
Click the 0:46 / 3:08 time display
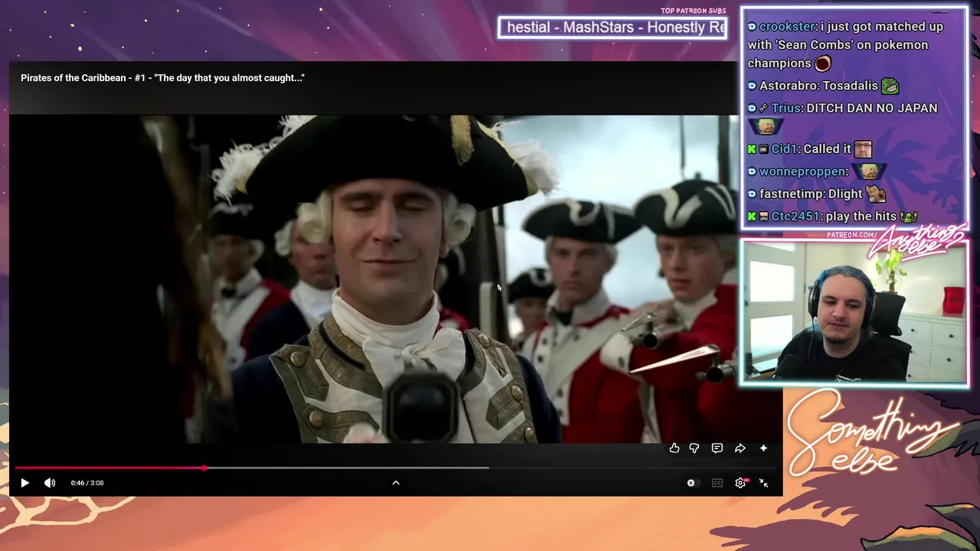[87, 483]
